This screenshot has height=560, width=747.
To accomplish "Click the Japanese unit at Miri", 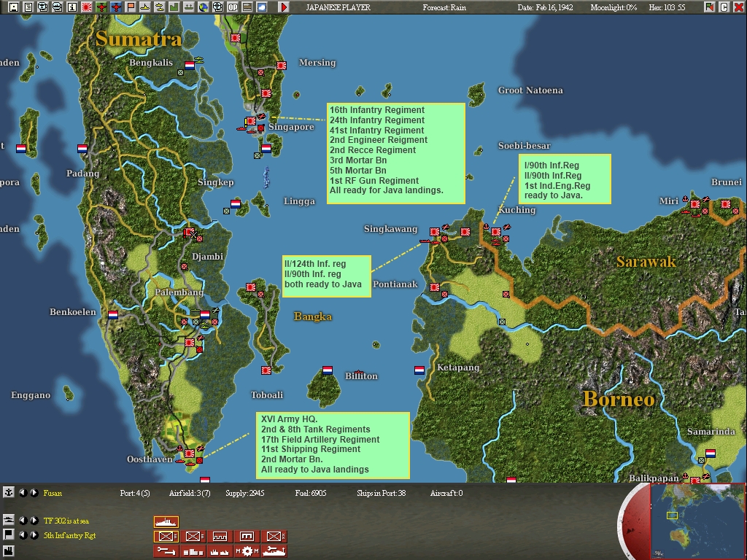I will (x=695, y=204).
